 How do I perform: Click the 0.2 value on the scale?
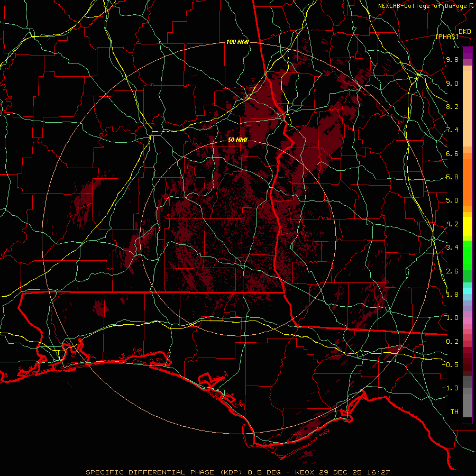(x=452, y=342)
